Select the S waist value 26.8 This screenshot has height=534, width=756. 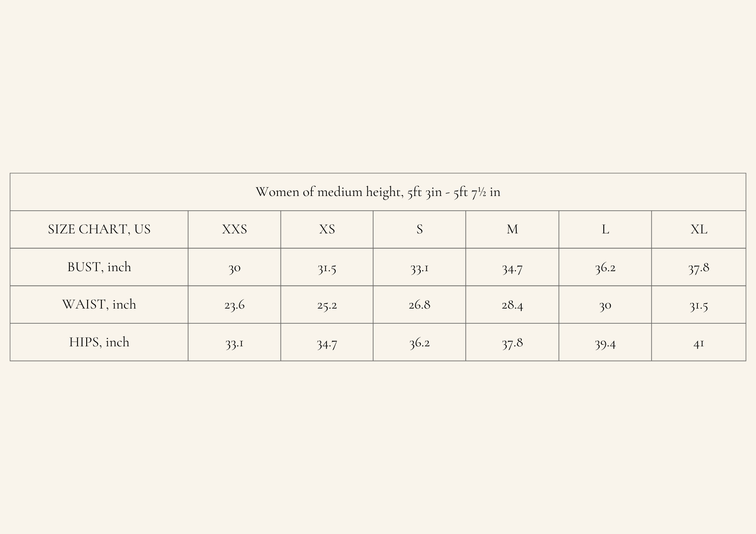tap(420, 305)
